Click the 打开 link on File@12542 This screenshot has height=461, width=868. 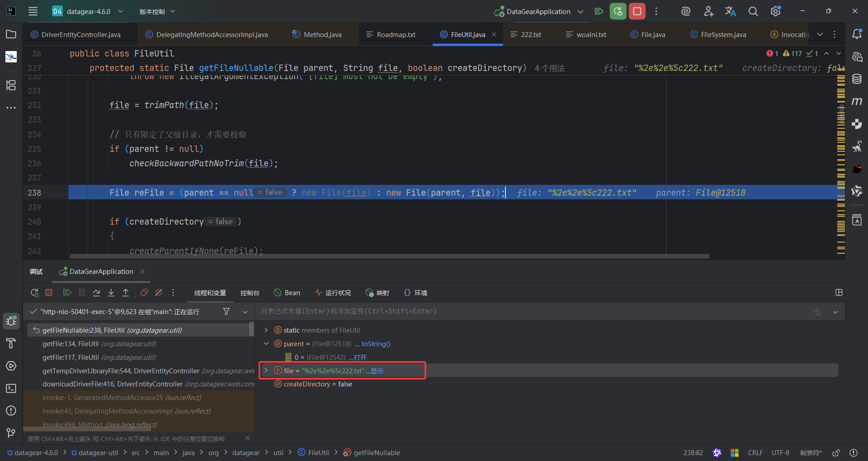point(360,358)
